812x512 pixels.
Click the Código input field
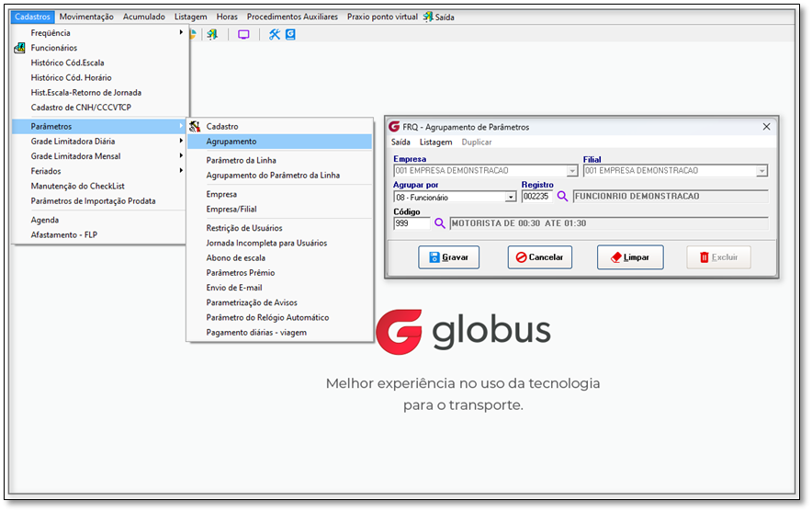(412, 223)
